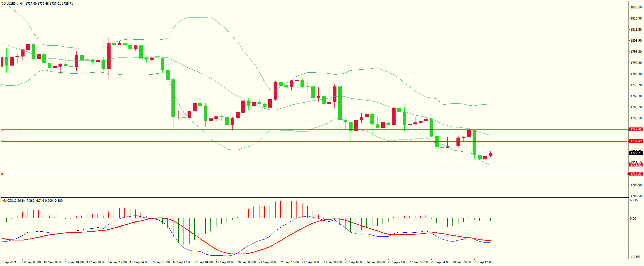Click the 27 Sep 12:00 time label
This screenshot has height=266, width=644.
(418, 262)
